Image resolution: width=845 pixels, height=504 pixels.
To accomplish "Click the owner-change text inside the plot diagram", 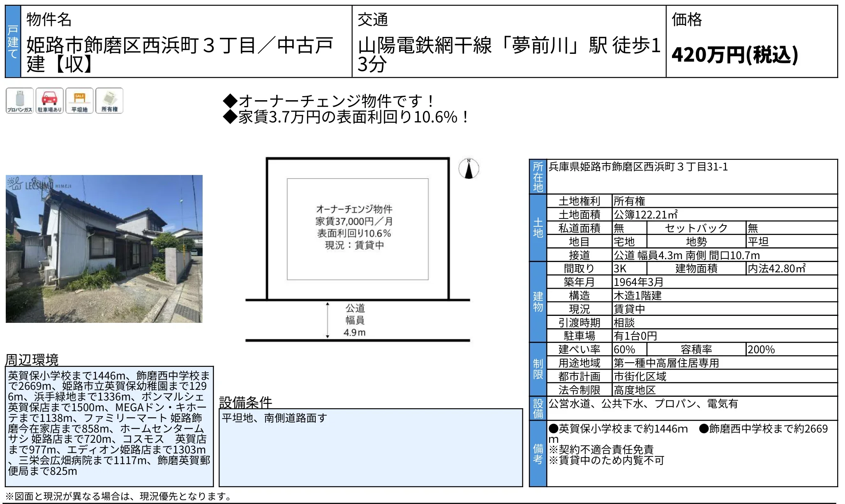I will 354,227.
